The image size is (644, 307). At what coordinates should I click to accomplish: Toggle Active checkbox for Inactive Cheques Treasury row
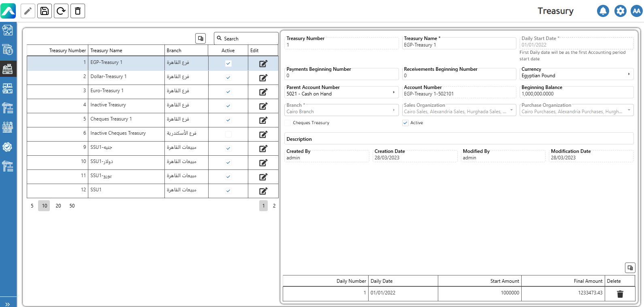pos(228,134)
